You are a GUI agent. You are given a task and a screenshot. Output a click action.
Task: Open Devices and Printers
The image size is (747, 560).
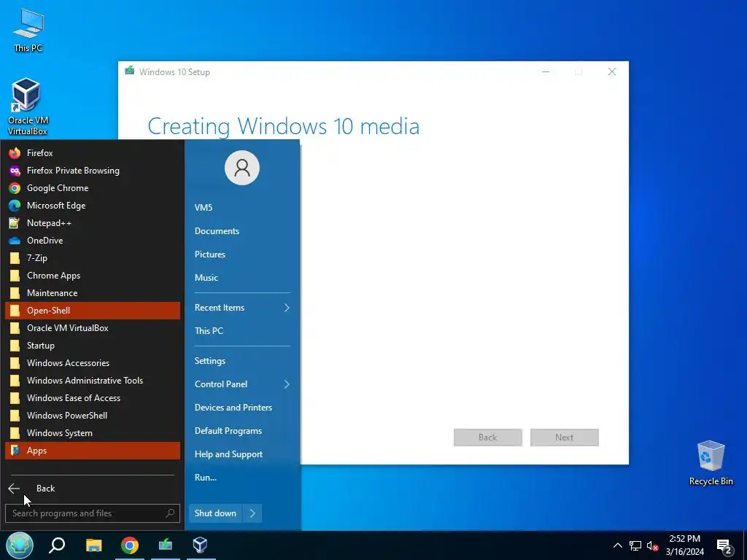[x=242, y=408]
